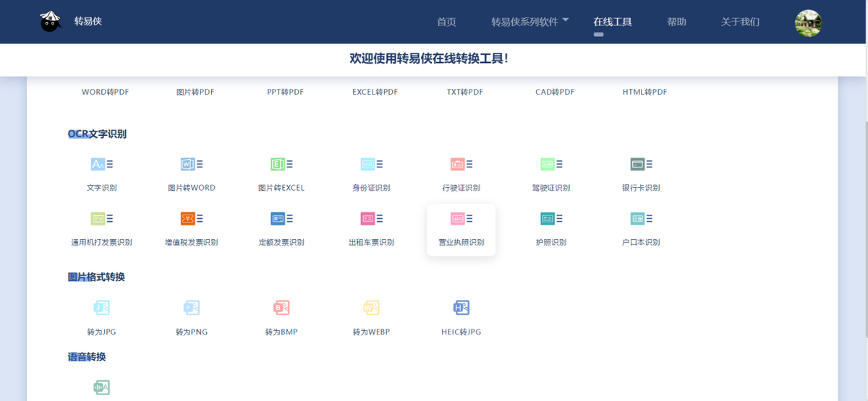Select the 转为JPG converter icon

102,308
